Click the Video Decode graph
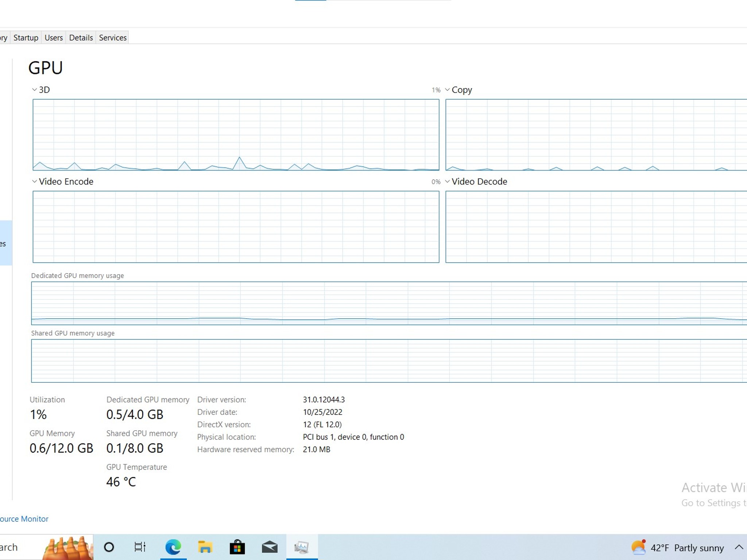Screen dimensions: 747x560 [596, 227]
